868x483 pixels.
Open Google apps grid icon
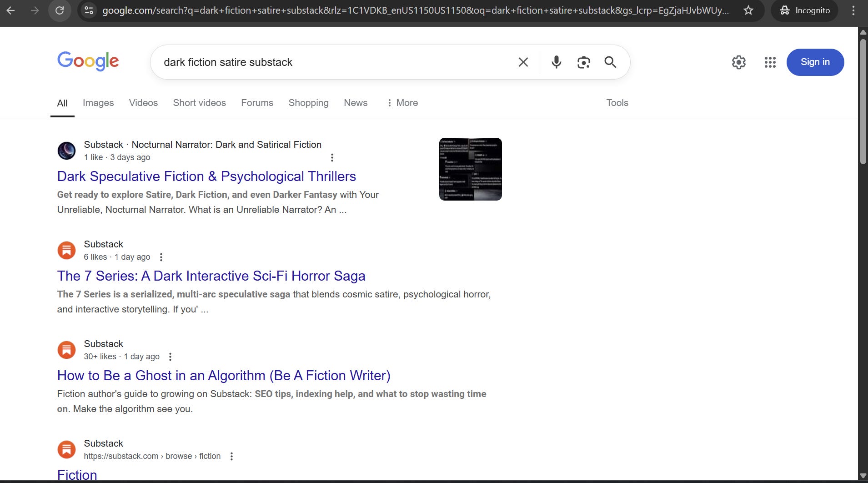pos(770,62)
